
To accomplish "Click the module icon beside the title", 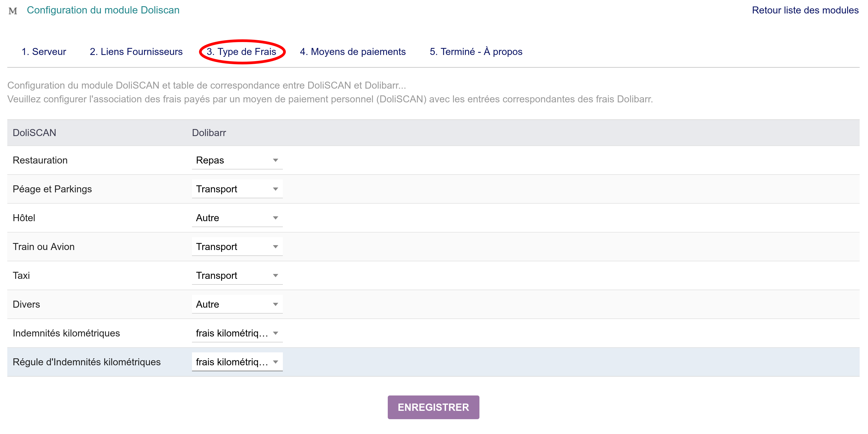I will pos(13,11).
